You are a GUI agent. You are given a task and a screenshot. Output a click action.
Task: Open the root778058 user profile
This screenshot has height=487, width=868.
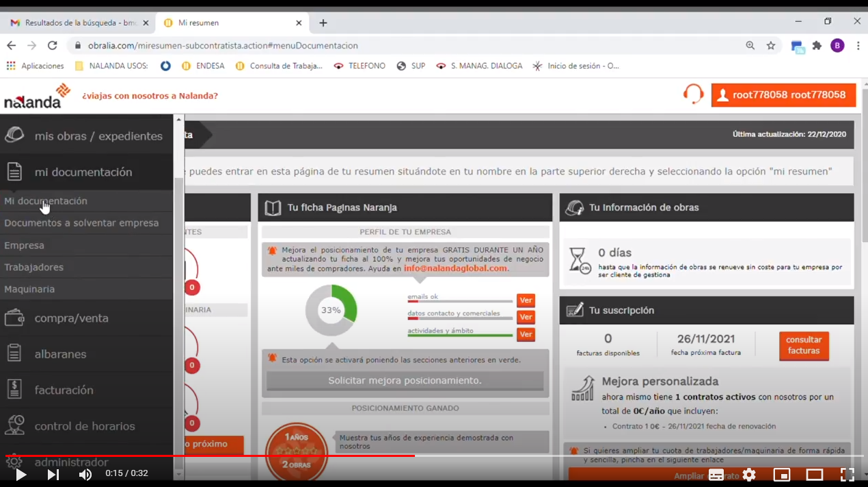click(783, 95)
